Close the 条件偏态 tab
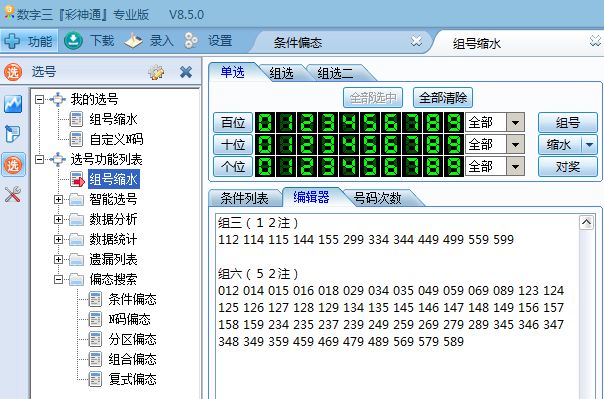This screenshot has height=399, width=604. click(416, 40)
